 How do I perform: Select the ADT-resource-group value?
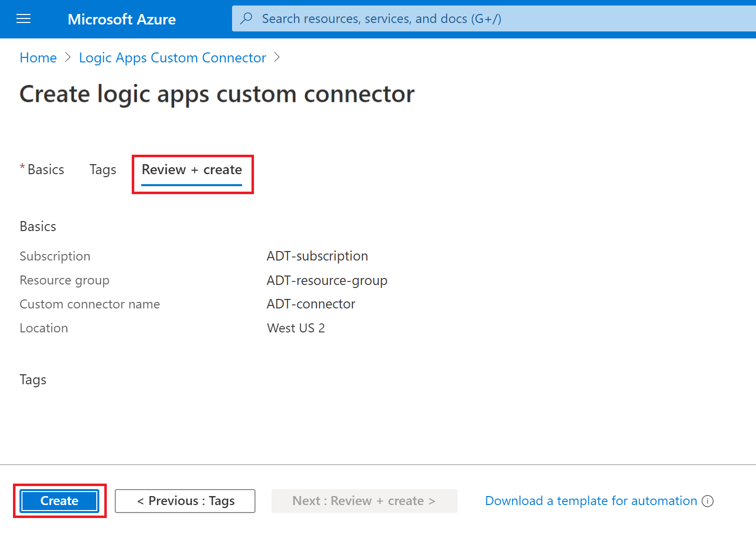326,280
